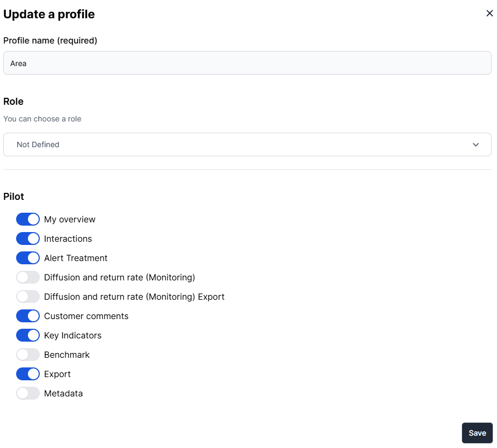Click the Key Indicators label
Viewport: 497px width, 448px height.
pos(73,335)
